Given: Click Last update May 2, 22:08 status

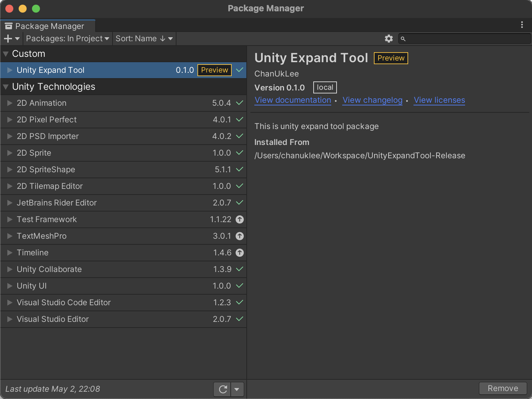Looking at the screenshot, I should point(53,389).
